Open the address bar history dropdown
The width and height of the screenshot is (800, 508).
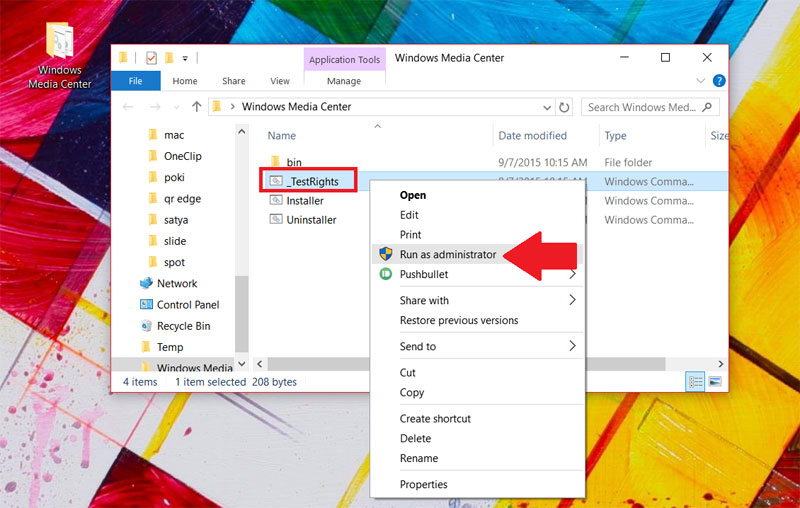tap(547, 108)
